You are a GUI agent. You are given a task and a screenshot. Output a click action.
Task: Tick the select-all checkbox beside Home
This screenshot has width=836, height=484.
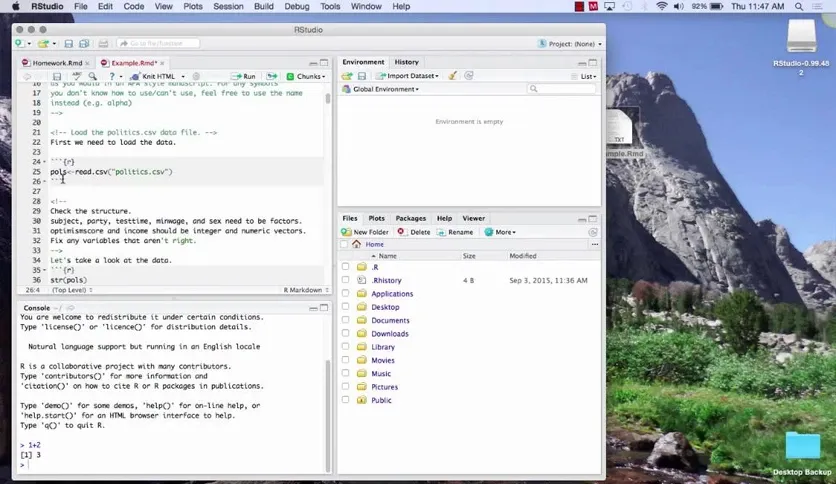coord(344,244)
